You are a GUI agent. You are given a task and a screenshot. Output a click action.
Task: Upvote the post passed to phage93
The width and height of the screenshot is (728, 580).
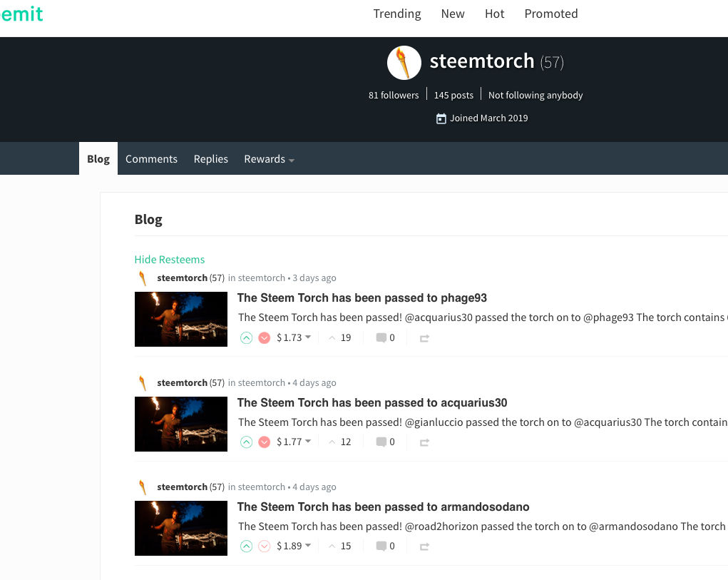246,338
